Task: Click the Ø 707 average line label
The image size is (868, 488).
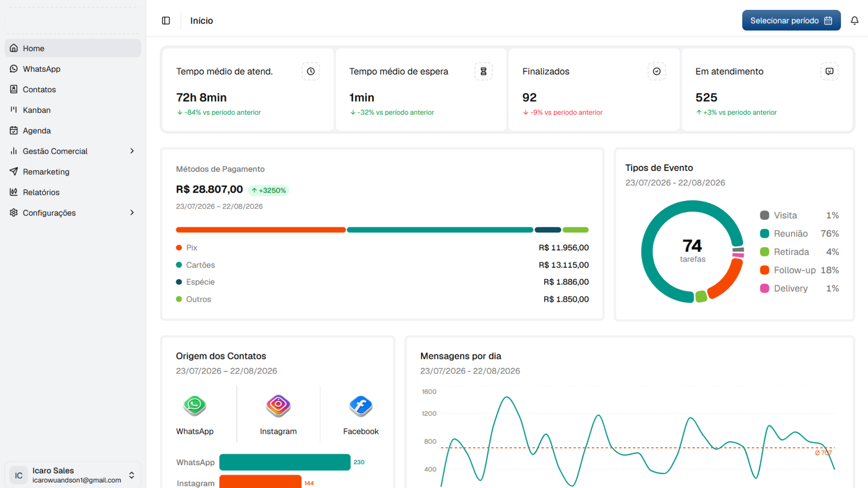Action: click(824, 453)
